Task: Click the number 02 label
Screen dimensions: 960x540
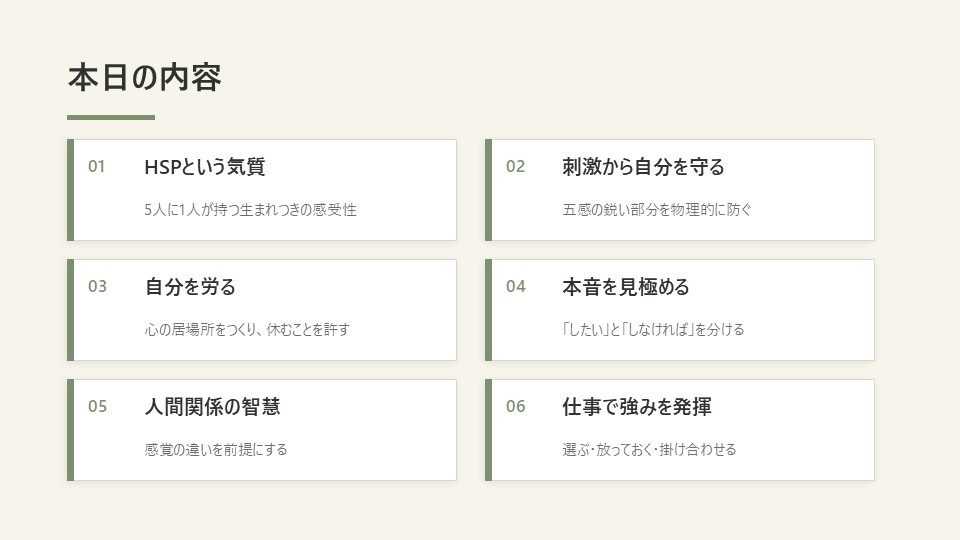Action: pyautogui.click(x=516, y=167)
